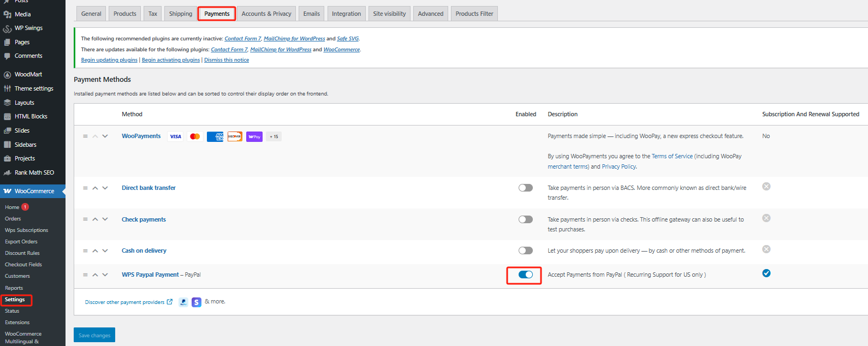Click the Stripe icon near payment providers
The image size is (868, 346).
(197, 302)
